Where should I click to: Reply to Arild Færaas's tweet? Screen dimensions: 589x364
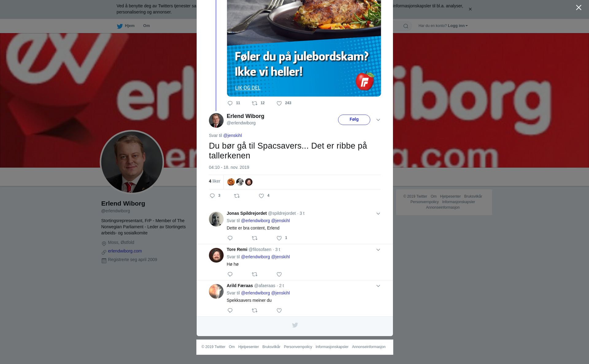tap(230, 310)
